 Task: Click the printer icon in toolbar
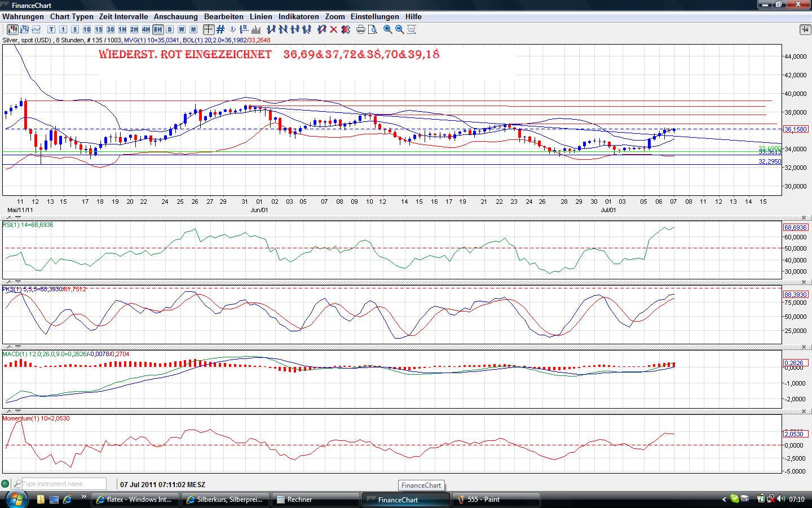point(360,29)
